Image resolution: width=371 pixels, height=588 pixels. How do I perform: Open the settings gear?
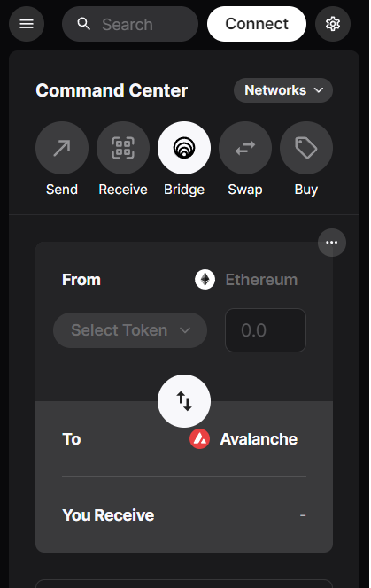tap(333, 24)
